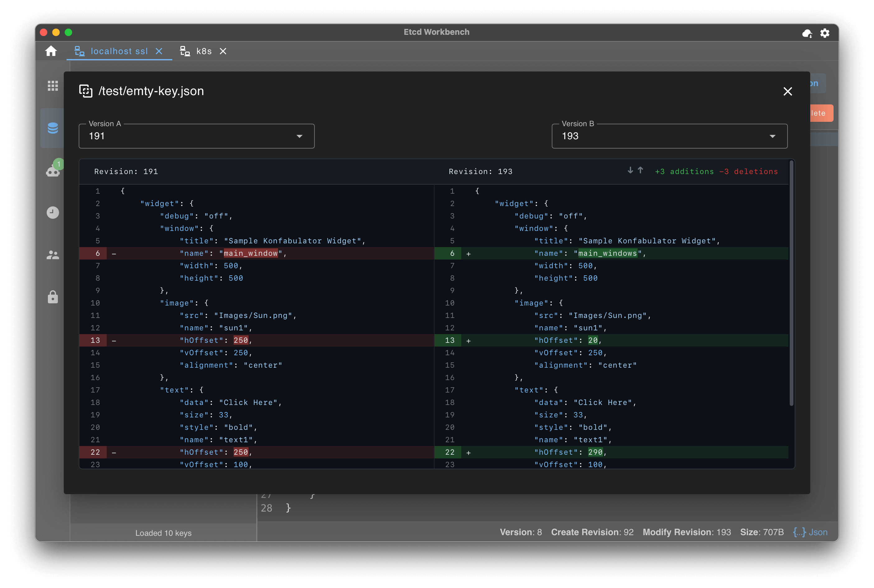
Task: Jump to next diff with down arrow
Action: point(630,171)
